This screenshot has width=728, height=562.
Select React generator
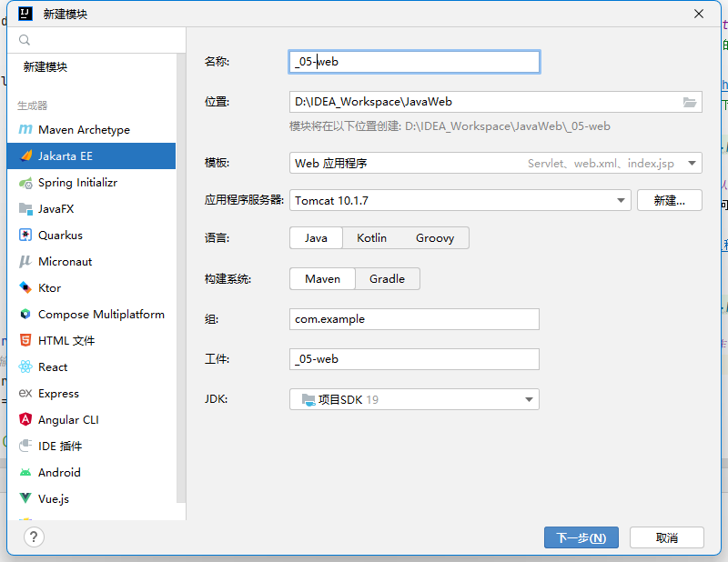pos(92,366)
